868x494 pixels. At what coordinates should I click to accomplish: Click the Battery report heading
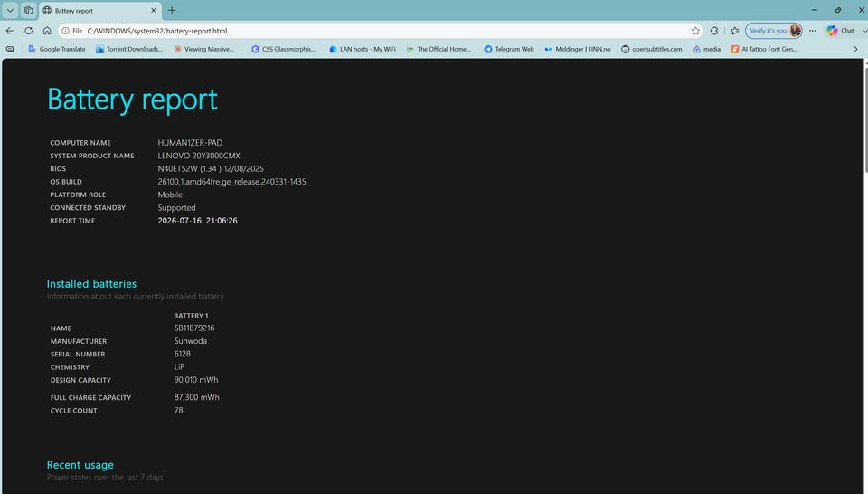tap(132, 100)
